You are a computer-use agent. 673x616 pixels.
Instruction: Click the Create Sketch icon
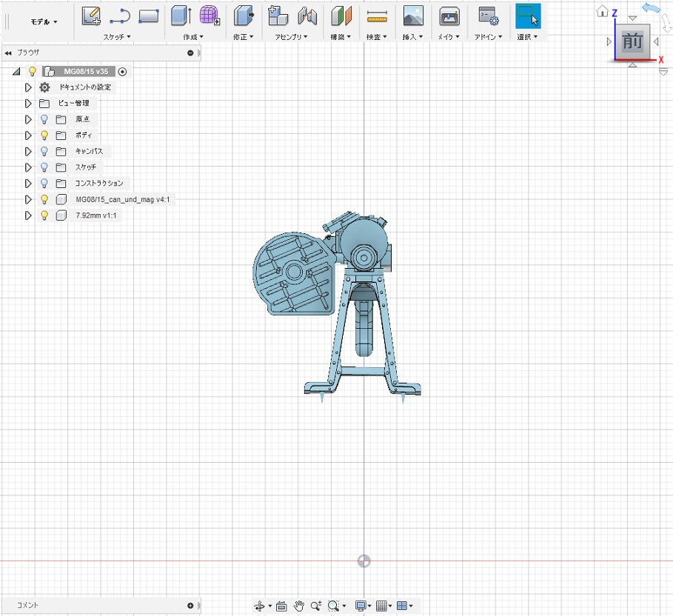91,15
